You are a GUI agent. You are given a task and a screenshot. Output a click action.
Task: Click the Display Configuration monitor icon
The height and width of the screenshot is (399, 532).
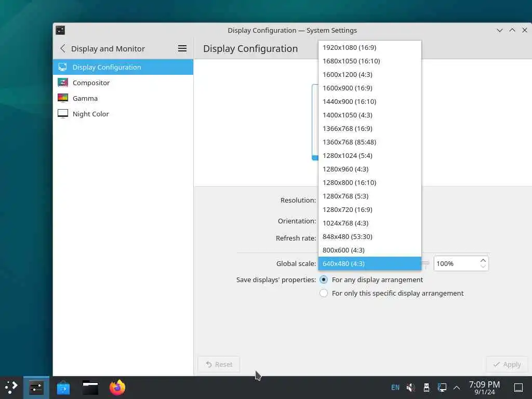pyautogui.click(x=63, y=67)
